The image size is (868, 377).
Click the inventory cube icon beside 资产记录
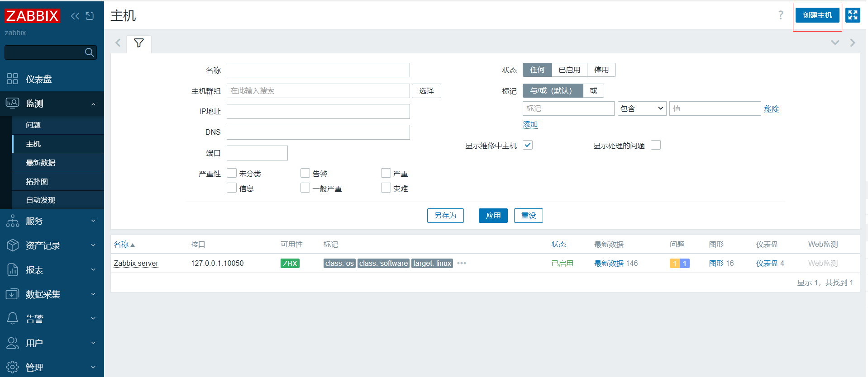(x=13, y=245)
